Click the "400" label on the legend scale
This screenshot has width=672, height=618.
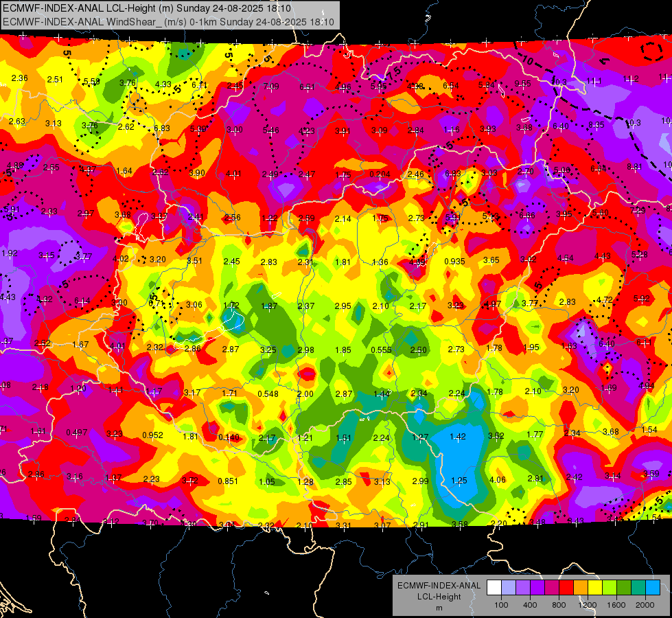coord(530,605)
